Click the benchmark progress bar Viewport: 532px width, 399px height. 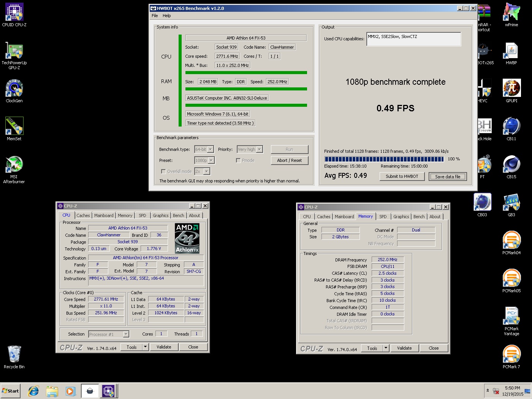tap(384, 159)
